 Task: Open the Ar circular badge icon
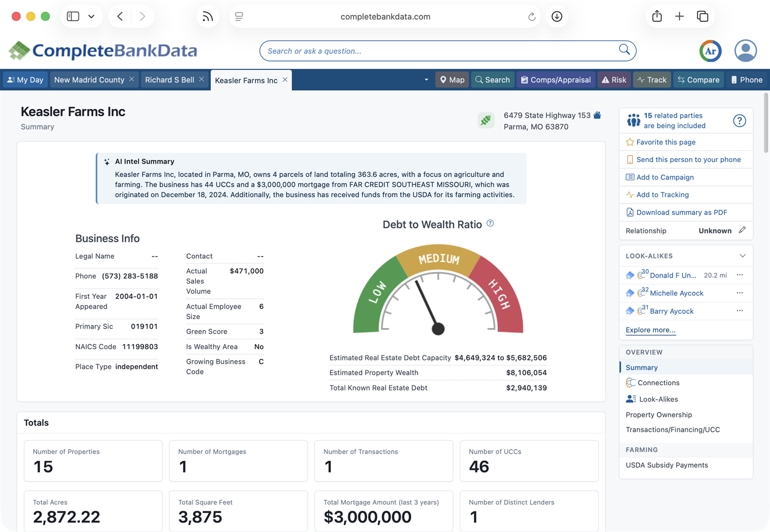point(711,51)
